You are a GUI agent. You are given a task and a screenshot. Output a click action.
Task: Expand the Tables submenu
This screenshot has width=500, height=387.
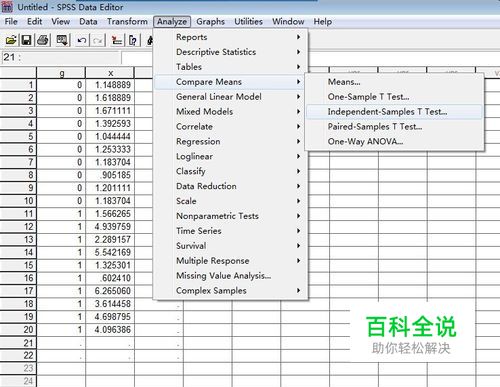click(231, 67)
